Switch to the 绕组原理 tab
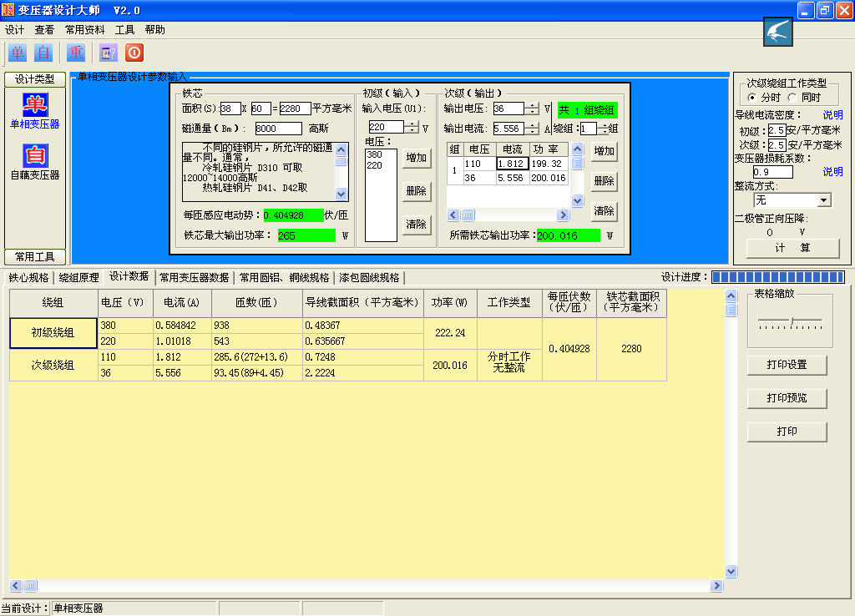855x616 pixels. pos(78,277)
